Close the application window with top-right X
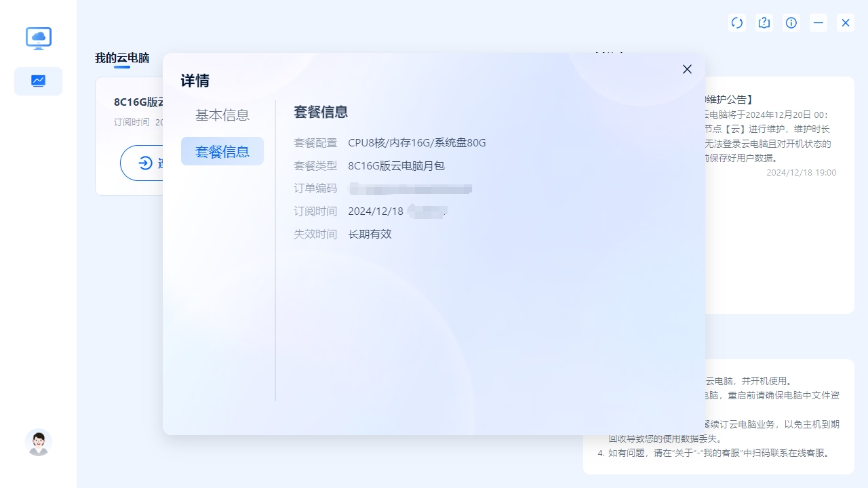This screenshot has width=868, height=488. click(x=846, y=23)
